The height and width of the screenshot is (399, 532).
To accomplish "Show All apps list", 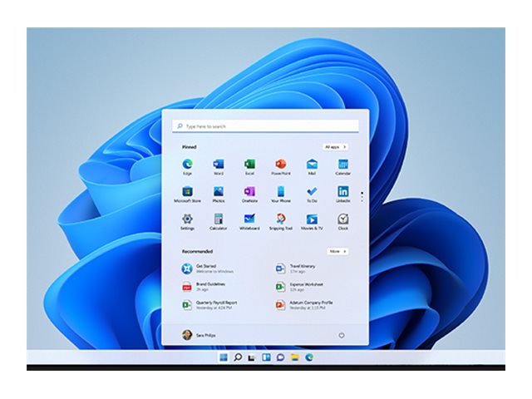I will tap(335, 147).
